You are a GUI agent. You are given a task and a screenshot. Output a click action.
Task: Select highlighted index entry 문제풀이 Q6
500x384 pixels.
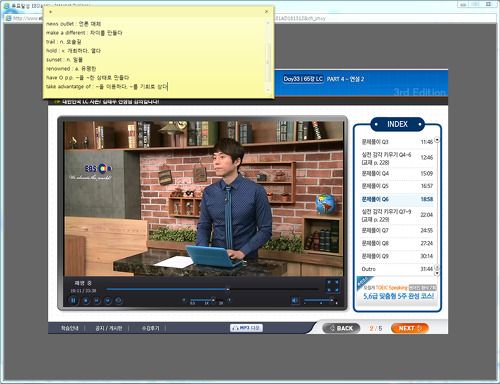(x=397, y=199)
